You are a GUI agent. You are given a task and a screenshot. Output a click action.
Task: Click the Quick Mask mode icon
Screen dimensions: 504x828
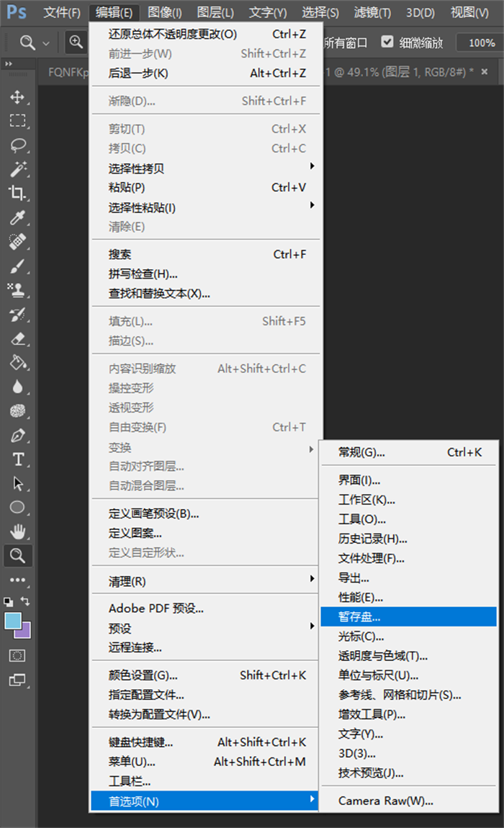coord(18,655)
